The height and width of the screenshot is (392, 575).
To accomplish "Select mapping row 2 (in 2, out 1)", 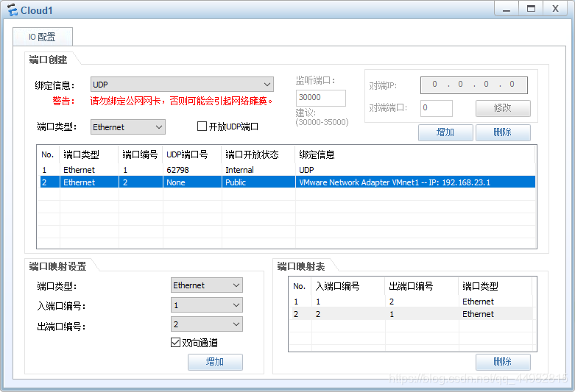I will [412, 314].
